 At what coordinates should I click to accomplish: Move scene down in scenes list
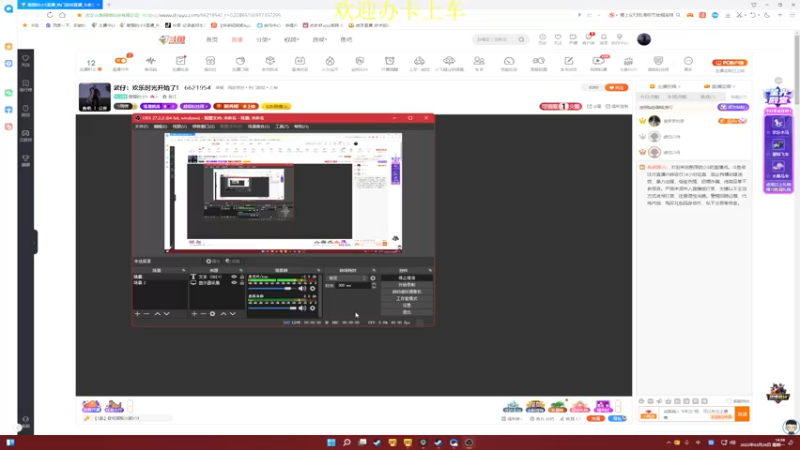[166, 314]
